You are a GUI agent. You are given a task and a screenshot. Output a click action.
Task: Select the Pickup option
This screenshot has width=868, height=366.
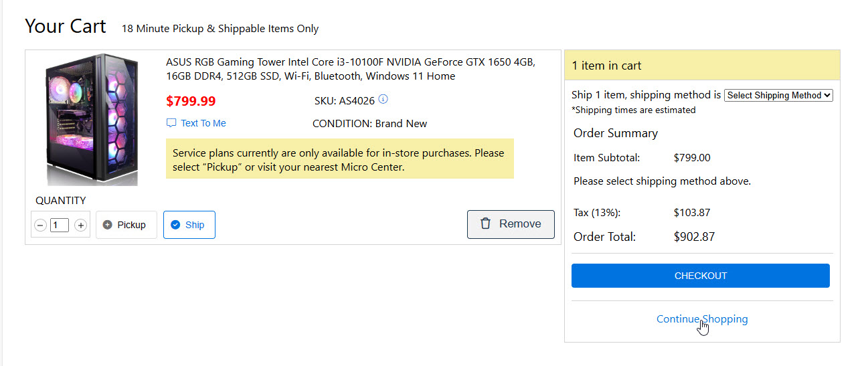pyautogui.click(x=126, y=225)
